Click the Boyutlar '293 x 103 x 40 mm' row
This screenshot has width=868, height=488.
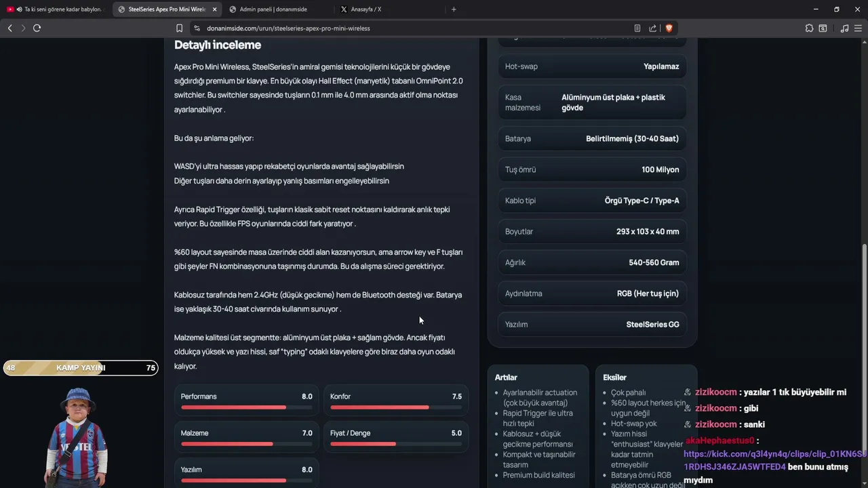(x=592, y=231)
